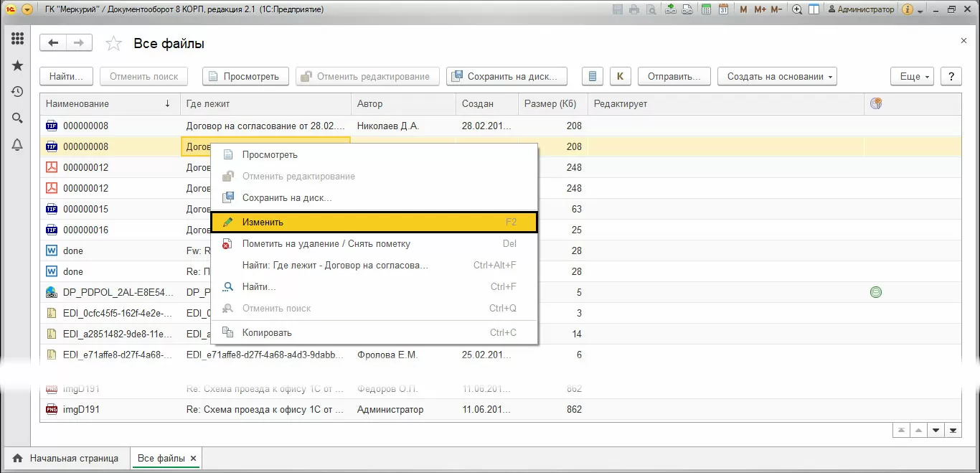This screenshot has width=980, height=473.
Task: Click the signature icon column header
Action: 875,103
